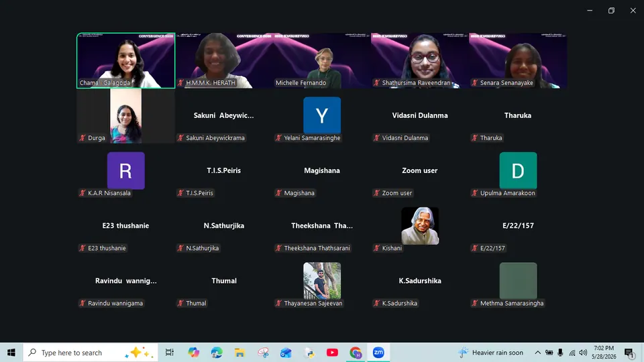Click muted mic icon beside Tharuka label

pos(475,138)
